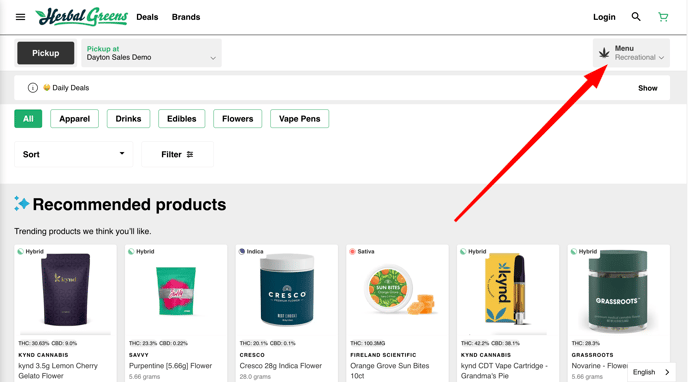Open the Sort dropdown

click(x=74, y=154)
